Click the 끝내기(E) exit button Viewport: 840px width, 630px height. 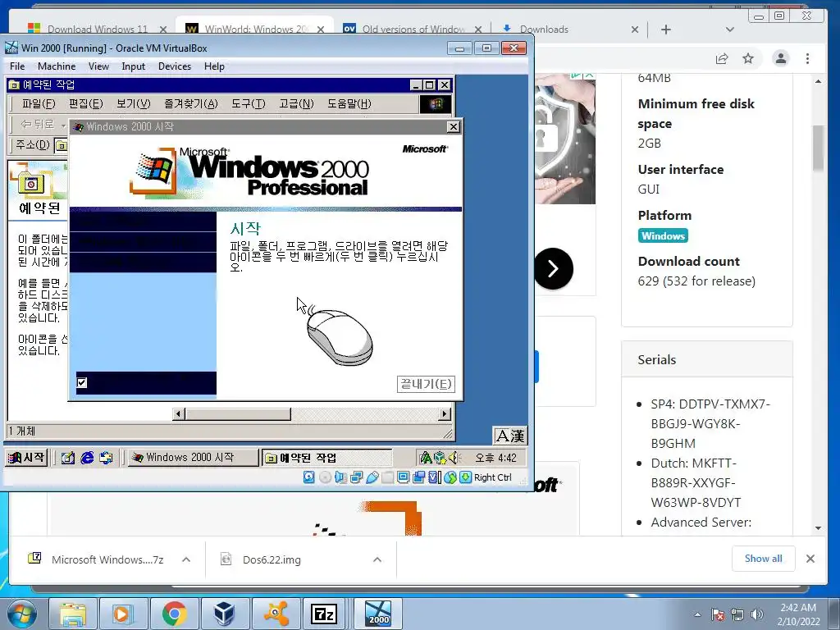(426, 384)
